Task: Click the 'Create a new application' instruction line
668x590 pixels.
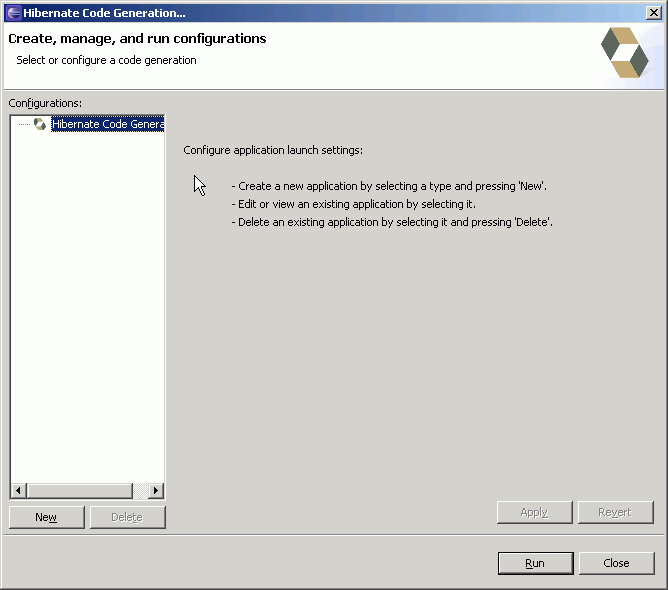Action: 389,186
